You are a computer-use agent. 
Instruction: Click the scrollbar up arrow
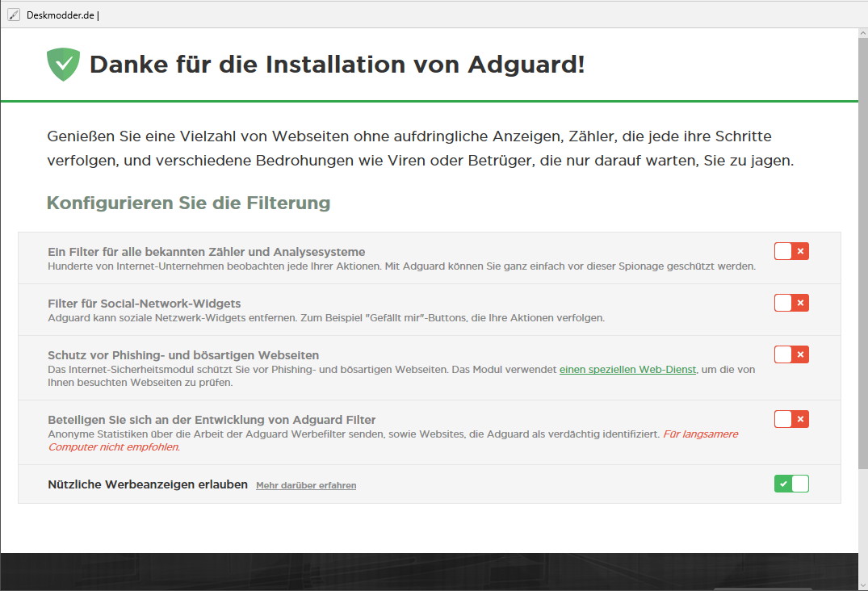pyautogui.click(x=863, y=33)
